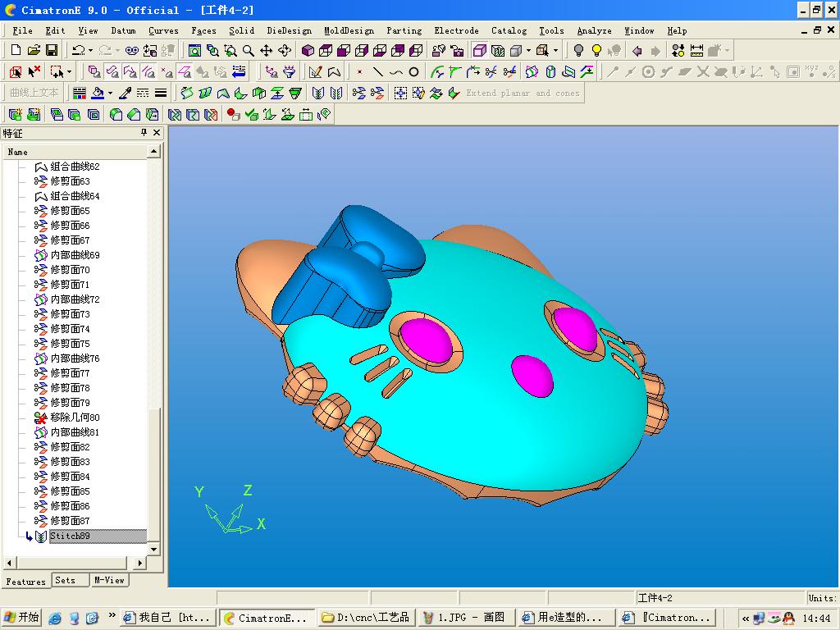Image resolution: width=840 pixels, height=630 pixels.
Task: Open the cube-with-cursor tool dropdown arrow
Action: tap(555, 50)
